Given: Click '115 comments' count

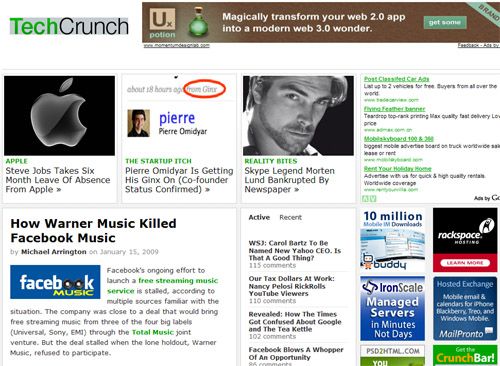Looking at the screenshot, I should coord(272,265).
